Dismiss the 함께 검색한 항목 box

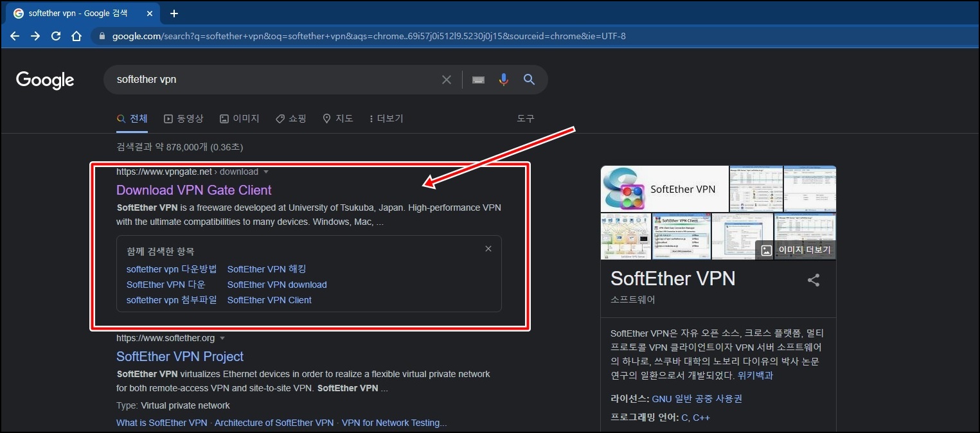pyautogui.click(x=488, y=249)
